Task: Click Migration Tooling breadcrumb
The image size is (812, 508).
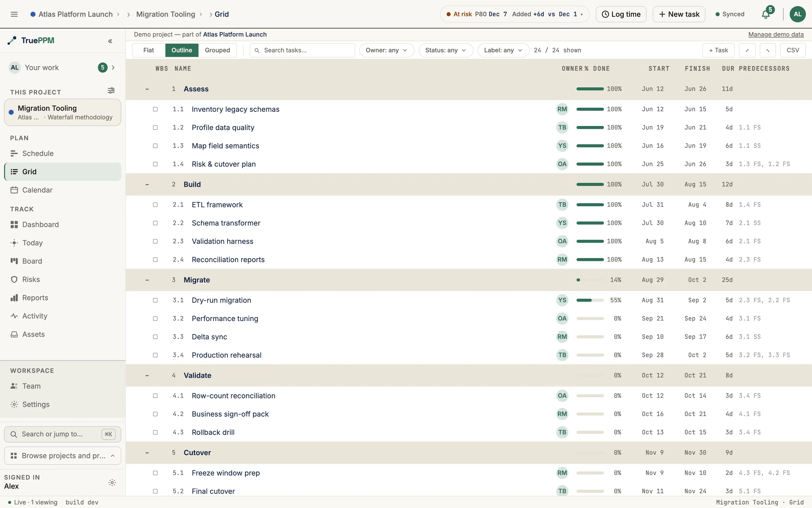Action: 165,14
